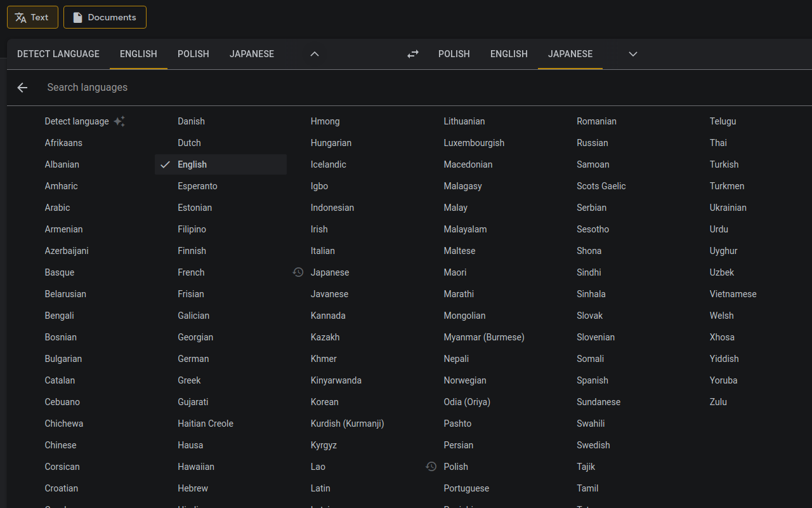The height and width of the screenshot is (508, 812).
Task: Choose Myanmar (Burmese) from the list
Action: point(484,337)
